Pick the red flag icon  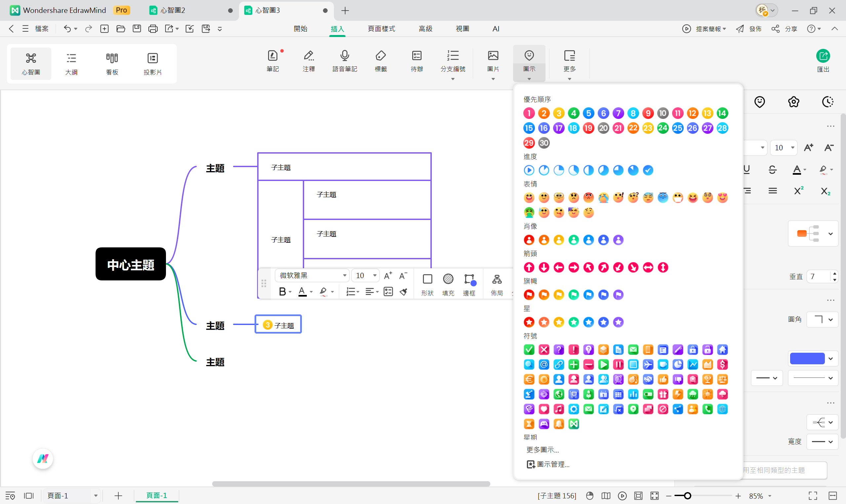[x=529, y=295]
